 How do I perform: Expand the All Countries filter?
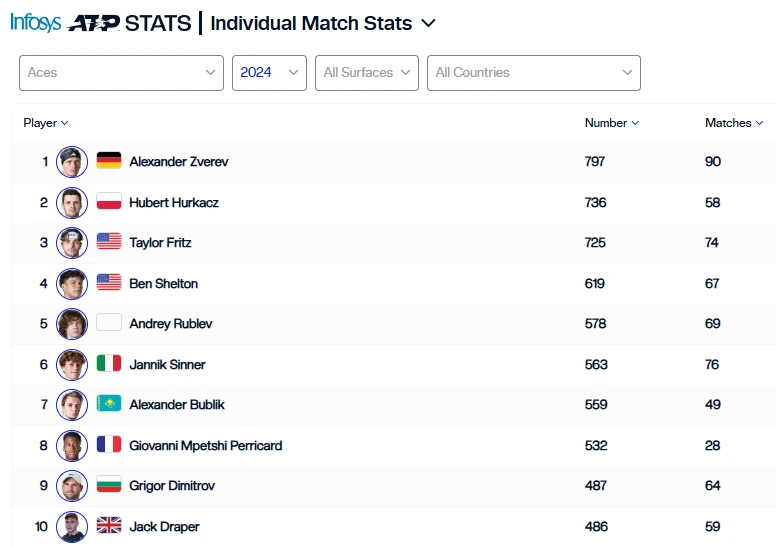pos(533,73)
